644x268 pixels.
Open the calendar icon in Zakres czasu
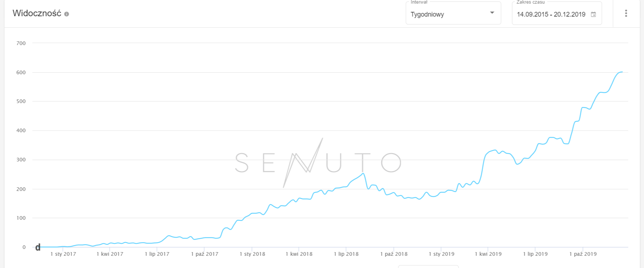pyautogui.click(x=593, y=14)
